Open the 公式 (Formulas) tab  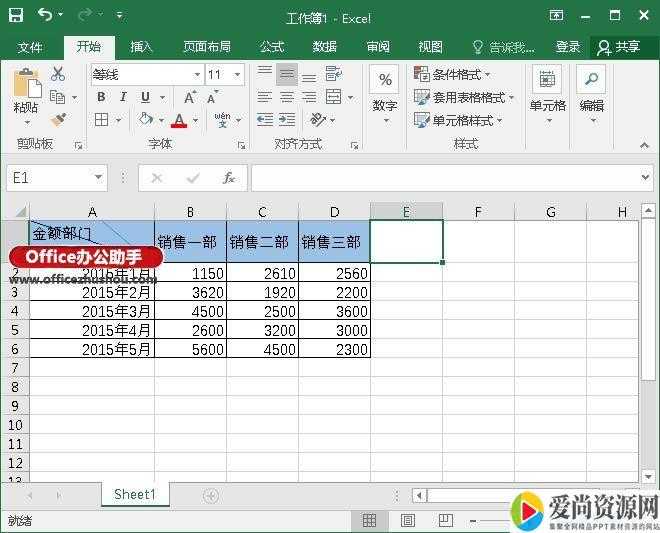pyautogui.click(x=272, y=47)
